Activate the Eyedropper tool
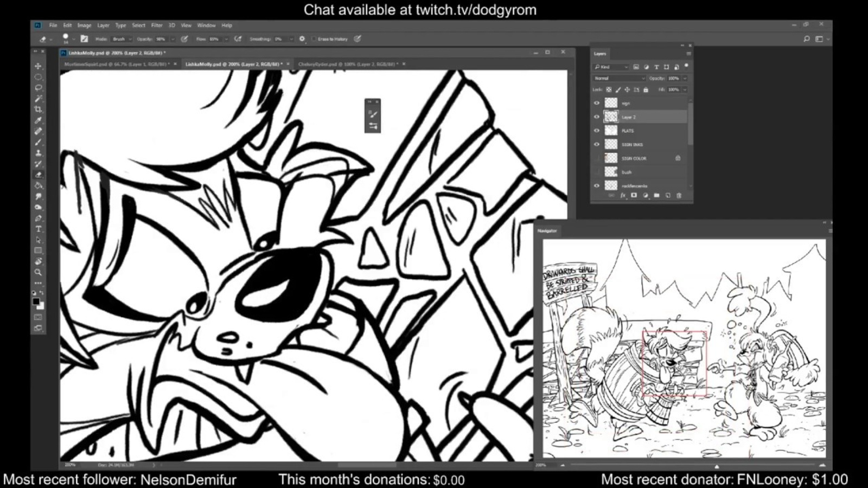Screen dimensions: 868x488 click(38, 120)
